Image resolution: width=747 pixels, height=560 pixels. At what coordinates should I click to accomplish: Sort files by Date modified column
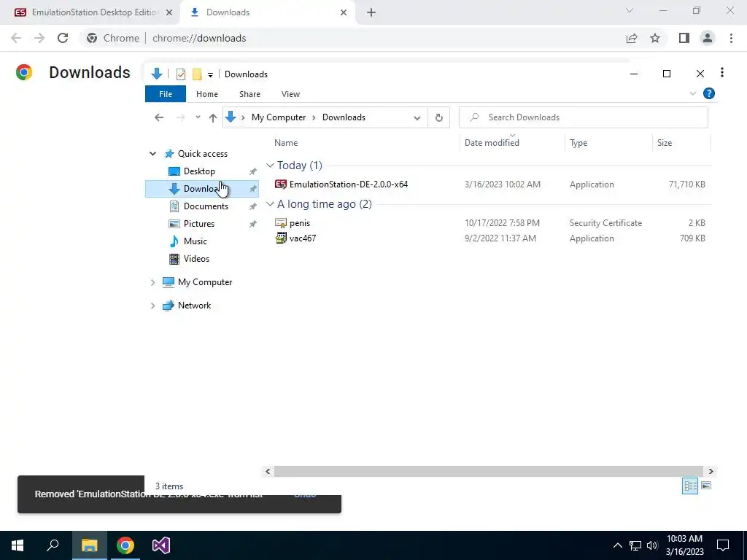pos(492,143)
